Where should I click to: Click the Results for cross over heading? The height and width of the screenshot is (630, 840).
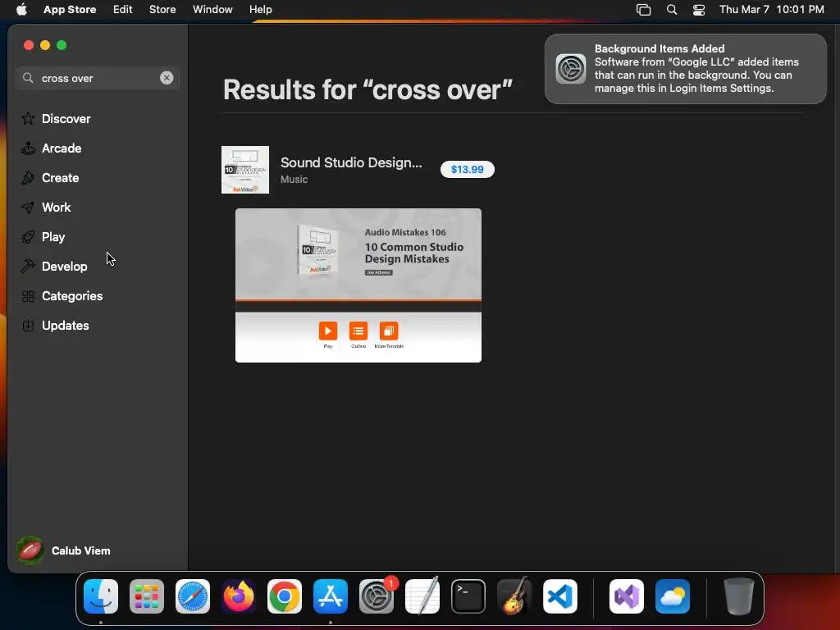(367, 89)
